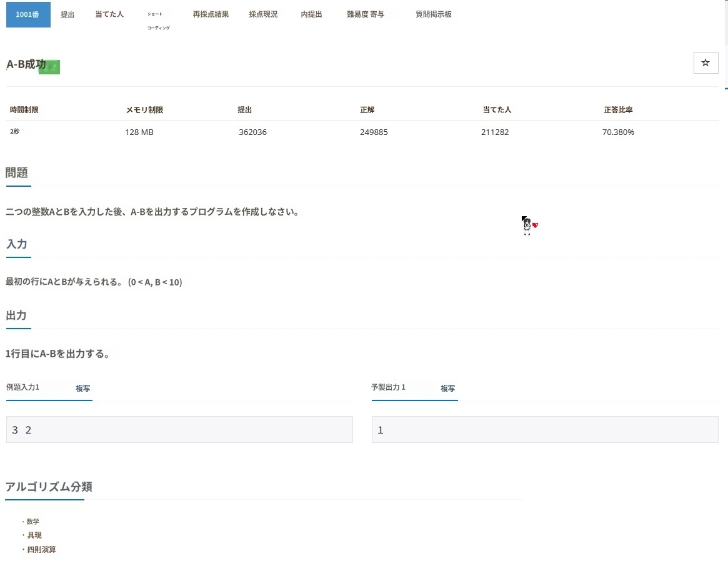Switch to the 提出 tab
Viewport: 728px width, 561px height.
67,14
